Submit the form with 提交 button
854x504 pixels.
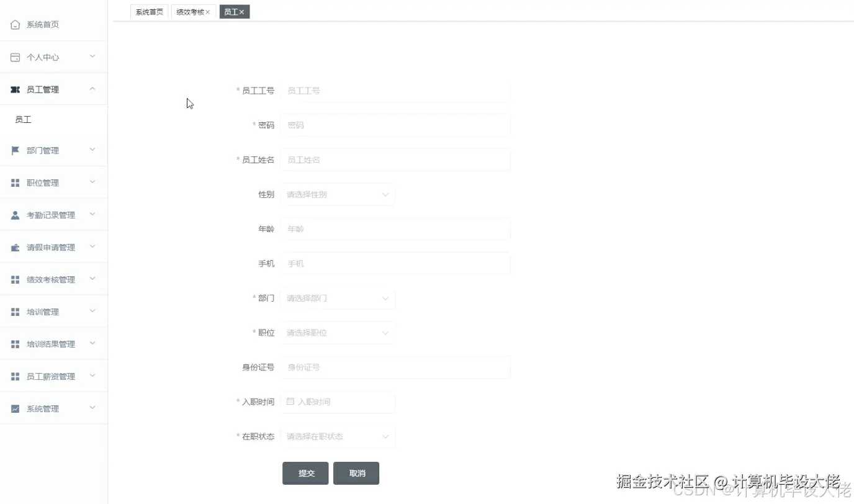click(x=305, y=473)
